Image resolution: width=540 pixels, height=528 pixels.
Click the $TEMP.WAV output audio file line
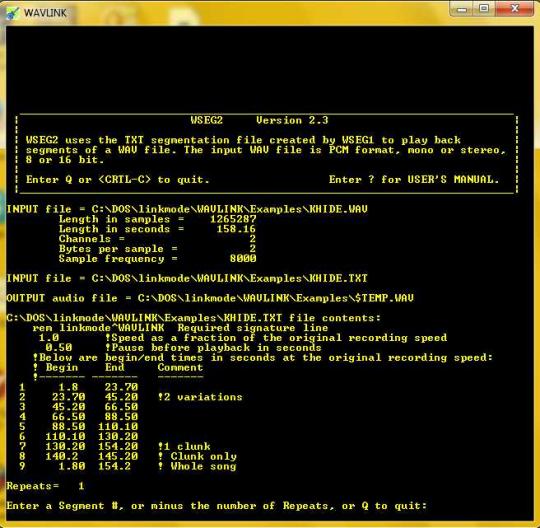pos(210,298)
